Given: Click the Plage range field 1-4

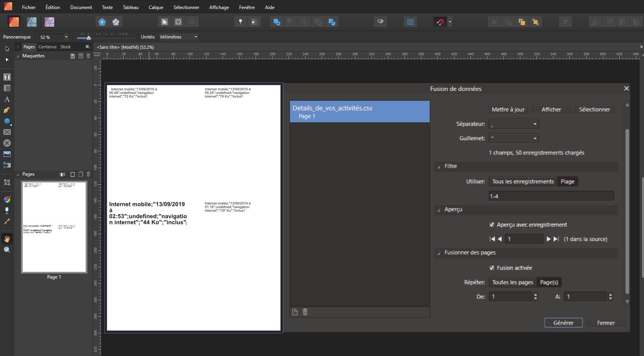Looking at the screenshot, I should [551, 196].
